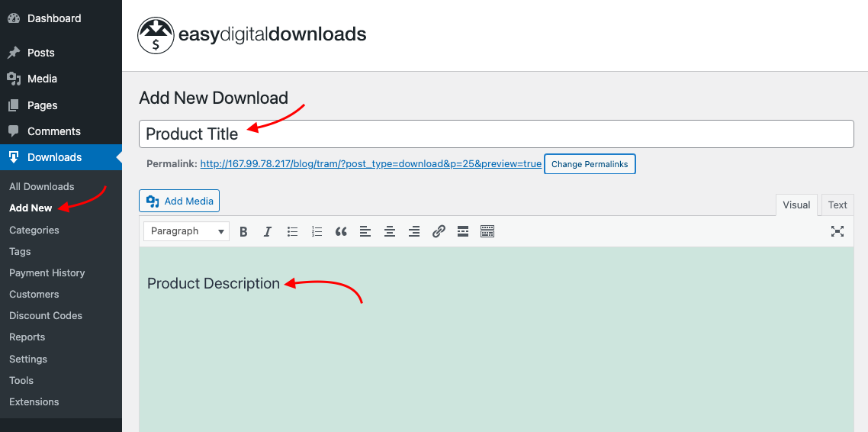Click the Downloads arrow icon
The width and height of the screenshot is (868, 432).
[x=14, y=157]
